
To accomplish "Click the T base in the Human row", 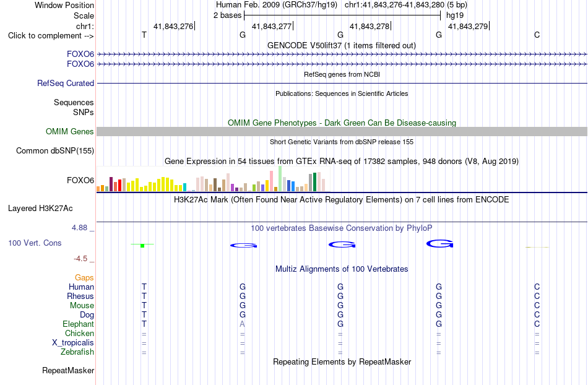I will point(144,287).
